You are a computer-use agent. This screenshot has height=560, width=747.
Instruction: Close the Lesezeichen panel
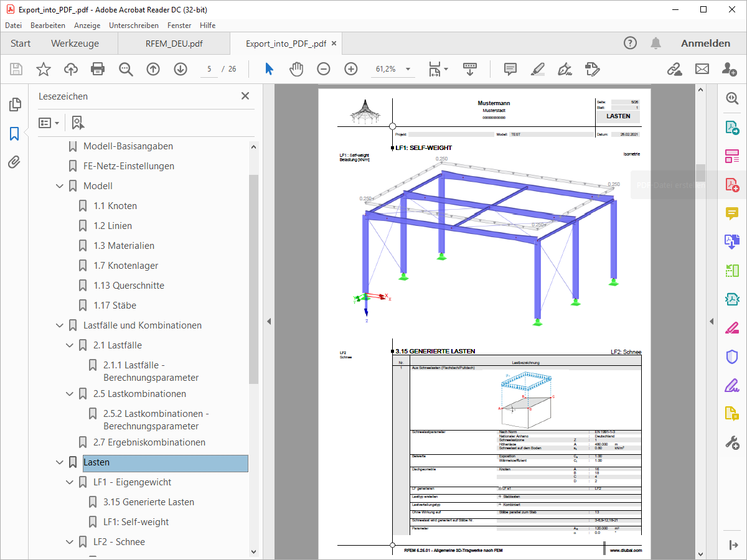[x=245, y=96]
